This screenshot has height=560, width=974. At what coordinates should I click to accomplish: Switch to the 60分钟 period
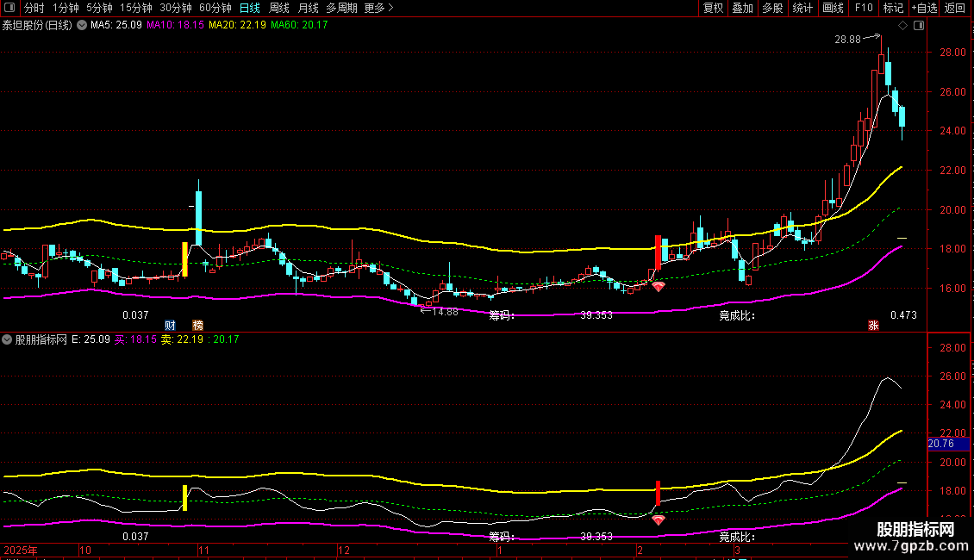(x=215, y=8)
